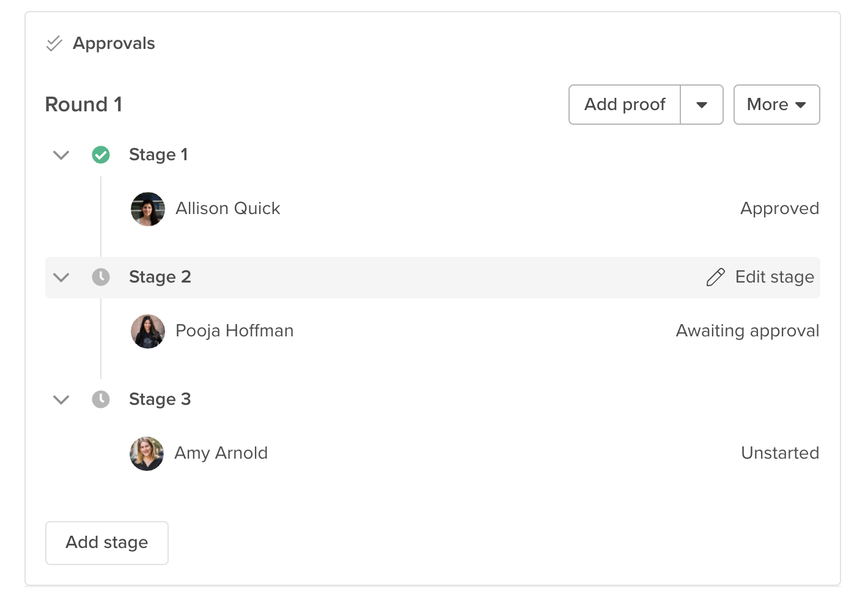This screenshot has width=868, height=603.
Task: Click the Add stage button
Action: click(107, 542)
